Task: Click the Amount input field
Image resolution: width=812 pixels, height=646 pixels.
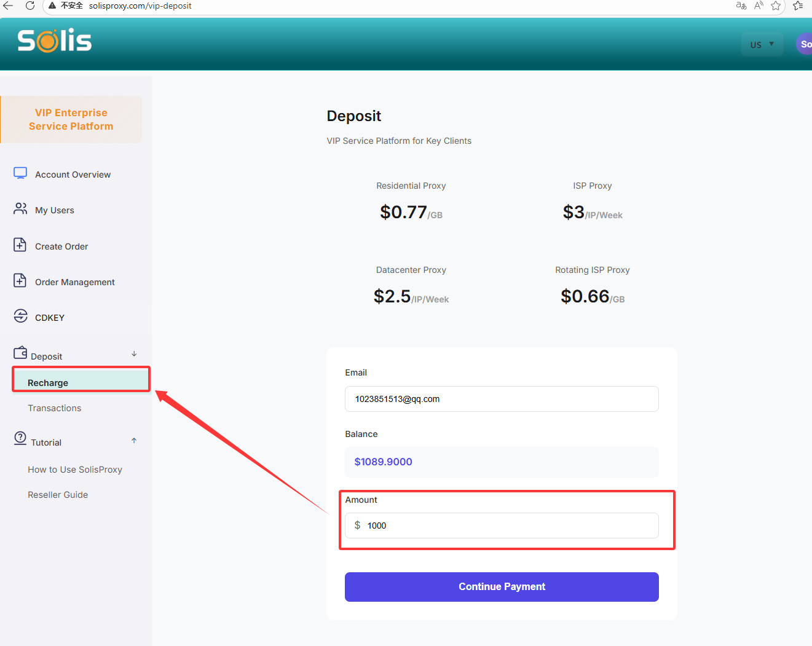Action: [502, 526]
